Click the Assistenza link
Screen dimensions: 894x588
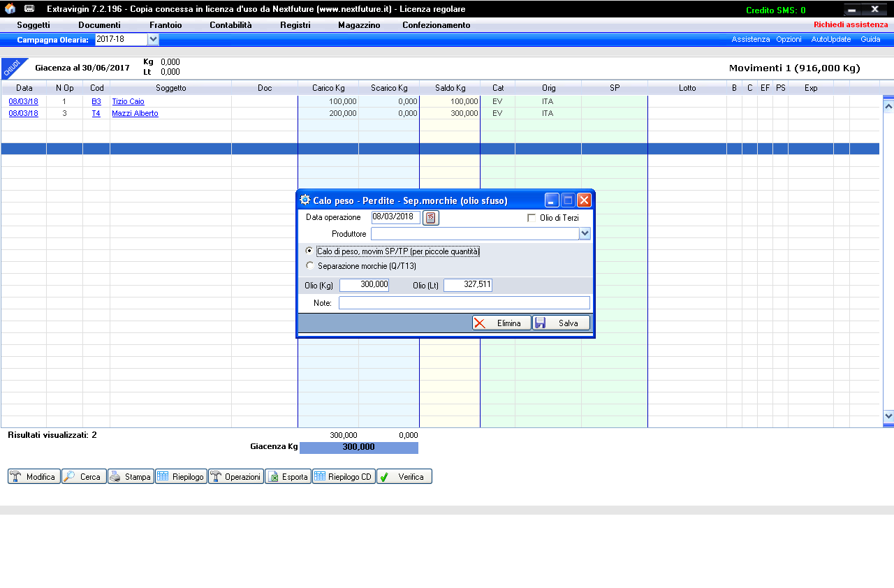pos(751,40)
